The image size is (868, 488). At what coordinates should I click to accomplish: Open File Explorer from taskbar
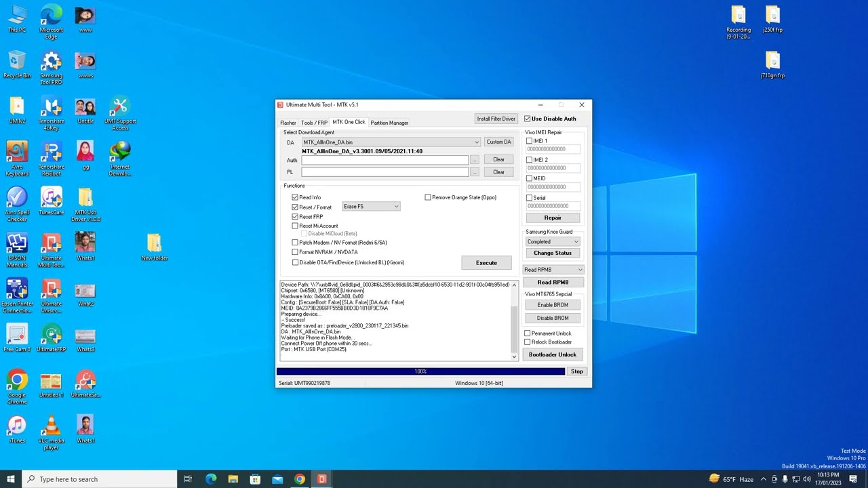click(x=233, y=479)
